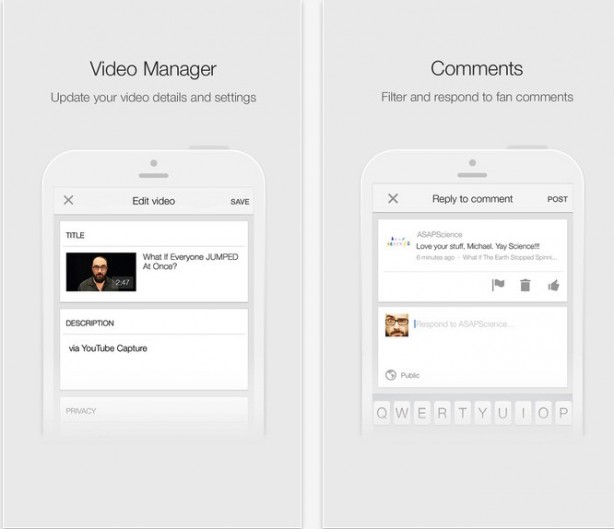This screenshot has height=529, width=614.
Task: Expand the PRIVACY section
Action: (81, 411)
